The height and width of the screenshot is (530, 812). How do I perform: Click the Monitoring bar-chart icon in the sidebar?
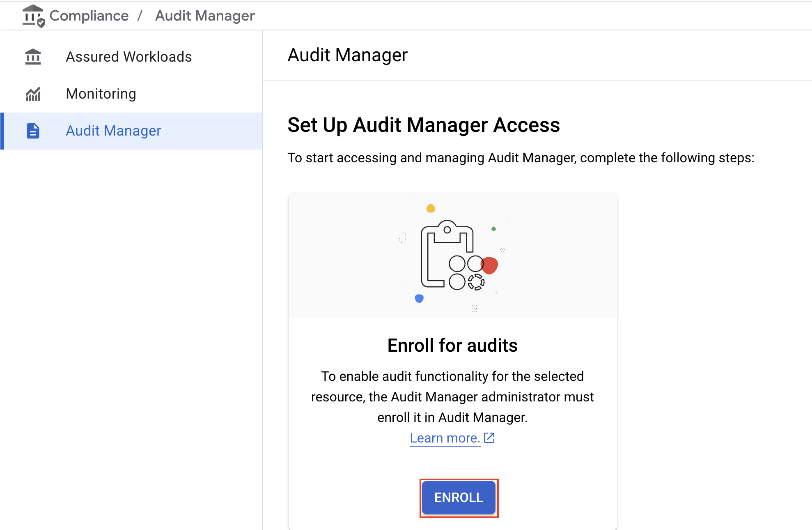33,94
